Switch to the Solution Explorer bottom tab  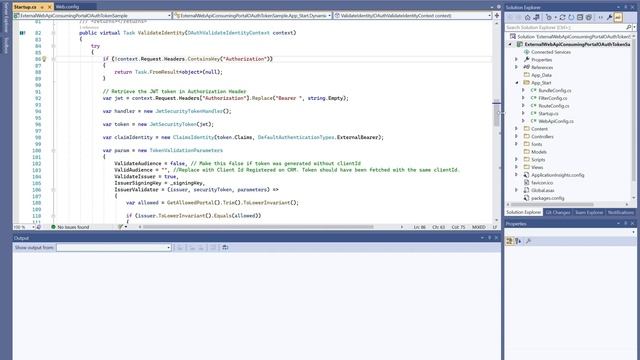pos(523,213)
